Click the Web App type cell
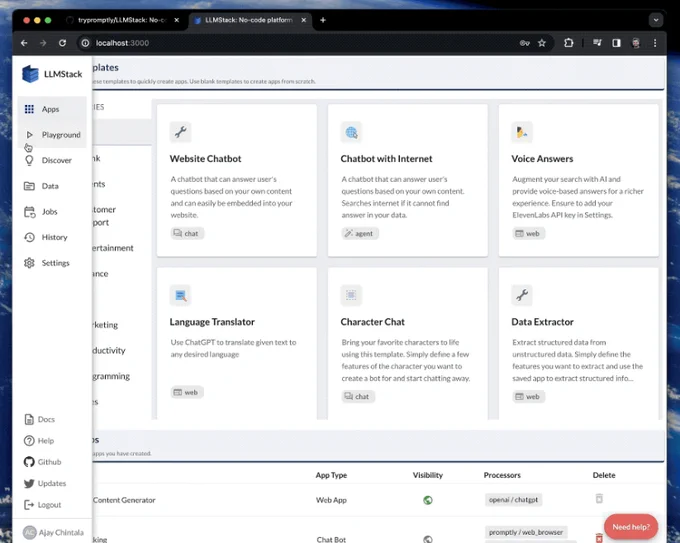Screen dimensions: 680x543 tap(331, 500)
